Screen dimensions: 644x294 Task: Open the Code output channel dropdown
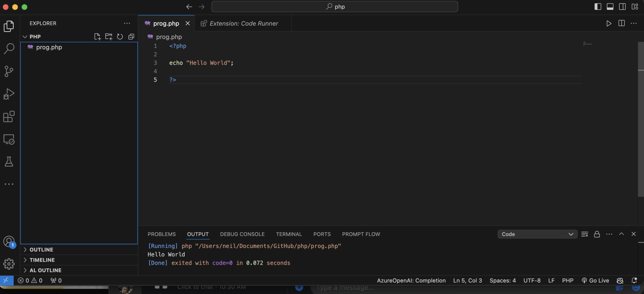point(537,234)
